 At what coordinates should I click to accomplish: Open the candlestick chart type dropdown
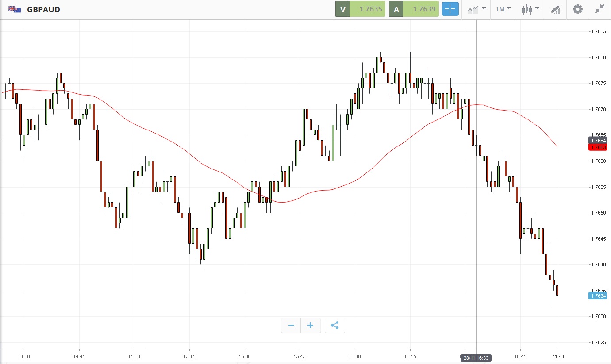point(530,9)
